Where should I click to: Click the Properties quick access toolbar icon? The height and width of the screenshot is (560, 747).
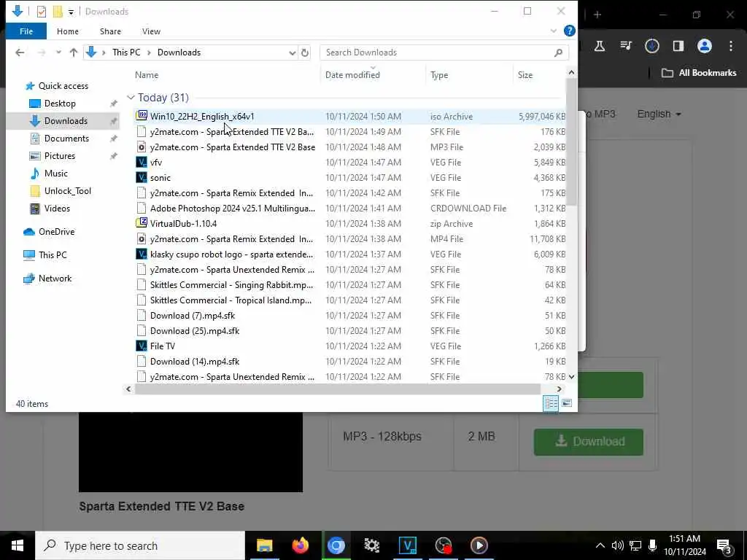tap(42, 12)
